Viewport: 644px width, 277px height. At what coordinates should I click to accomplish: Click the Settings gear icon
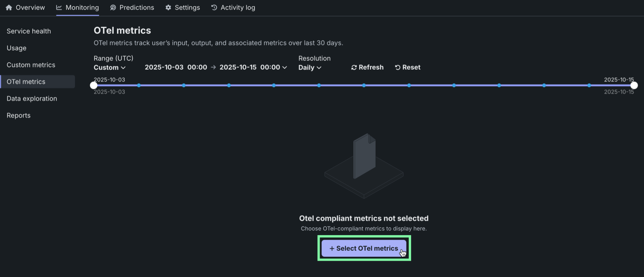(x=168, y=8)
